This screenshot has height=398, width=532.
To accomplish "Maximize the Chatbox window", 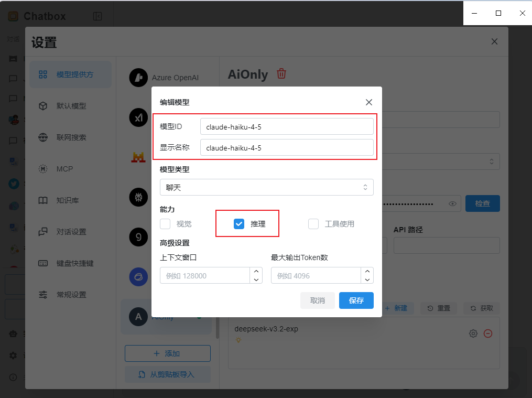I will (498, 13).
